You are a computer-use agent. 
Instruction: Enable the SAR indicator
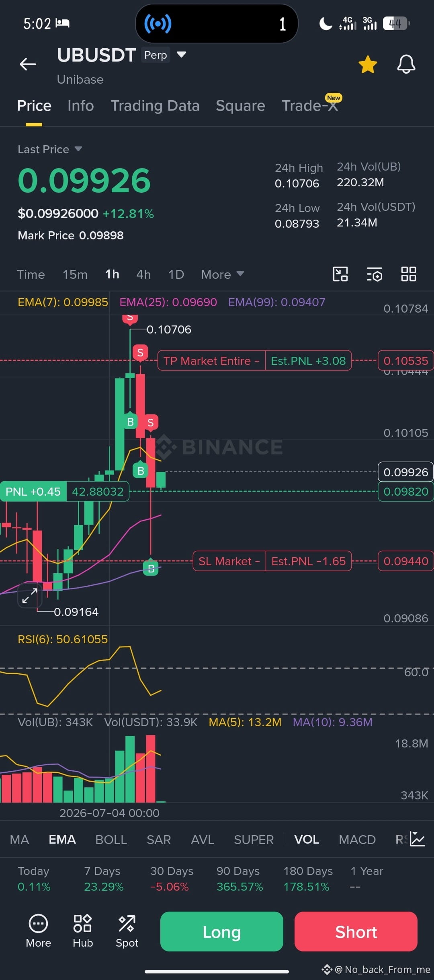(x=159, y=840)
